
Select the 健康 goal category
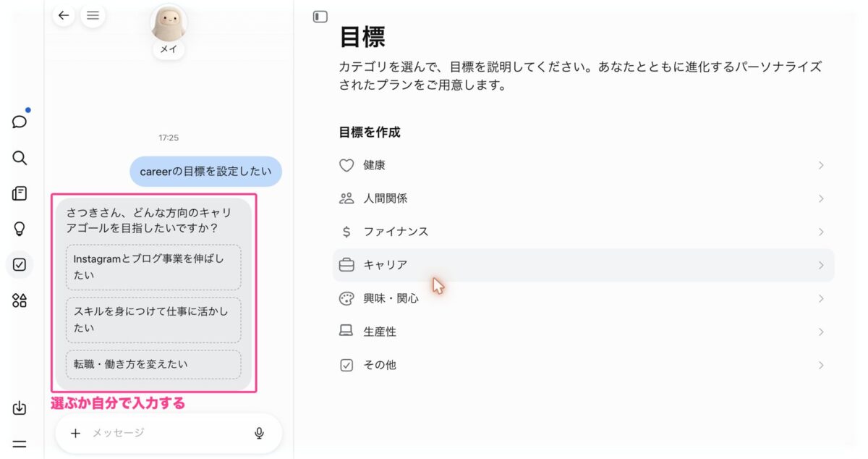[583, 165]
